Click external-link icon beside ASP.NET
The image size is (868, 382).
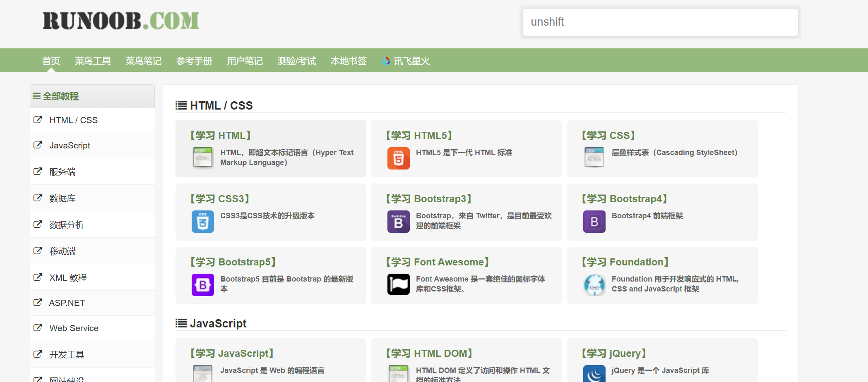[38, 303]
